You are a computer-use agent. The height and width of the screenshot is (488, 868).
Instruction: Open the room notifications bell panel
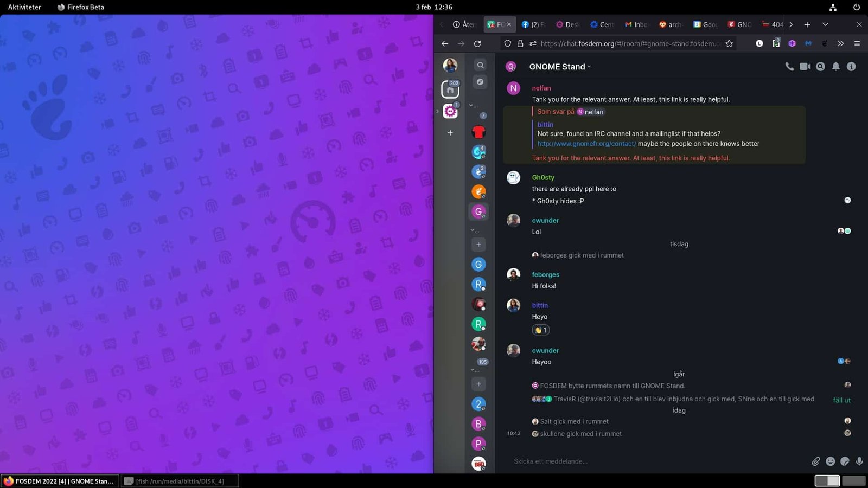(x=836, y=67)
